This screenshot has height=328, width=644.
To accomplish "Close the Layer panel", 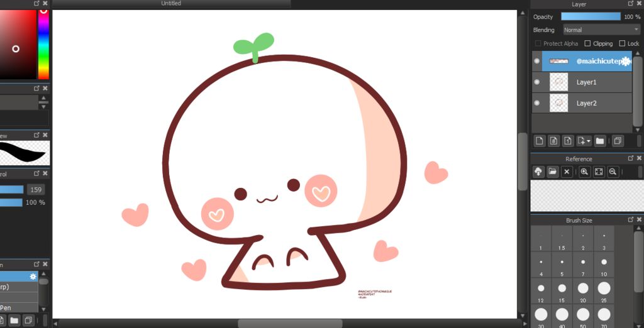I will [x=639, y=3].
